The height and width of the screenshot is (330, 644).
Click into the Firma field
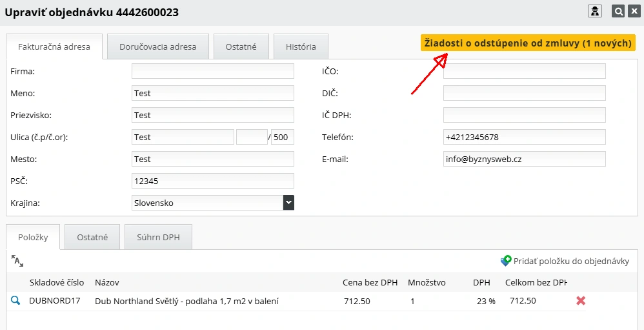tap(213, 71)
